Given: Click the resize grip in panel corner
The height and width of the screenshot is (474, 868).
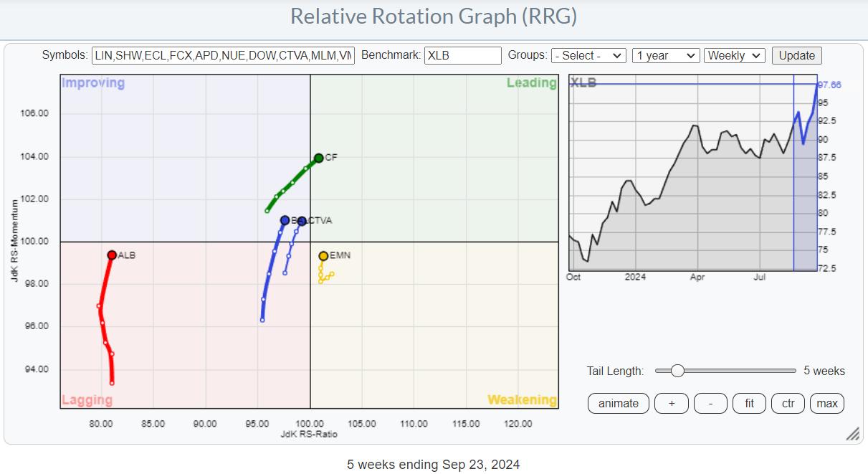Looking at the screenshot, I should click(x=853, y=435).
